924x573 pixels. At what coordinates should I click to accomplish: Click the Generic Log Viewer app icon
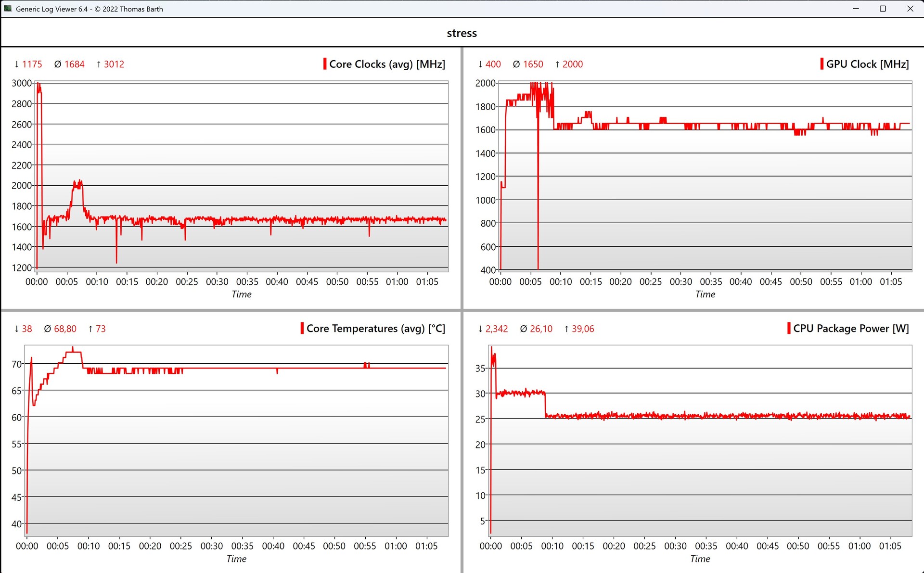pyautogui.click(x=8, y=9)
